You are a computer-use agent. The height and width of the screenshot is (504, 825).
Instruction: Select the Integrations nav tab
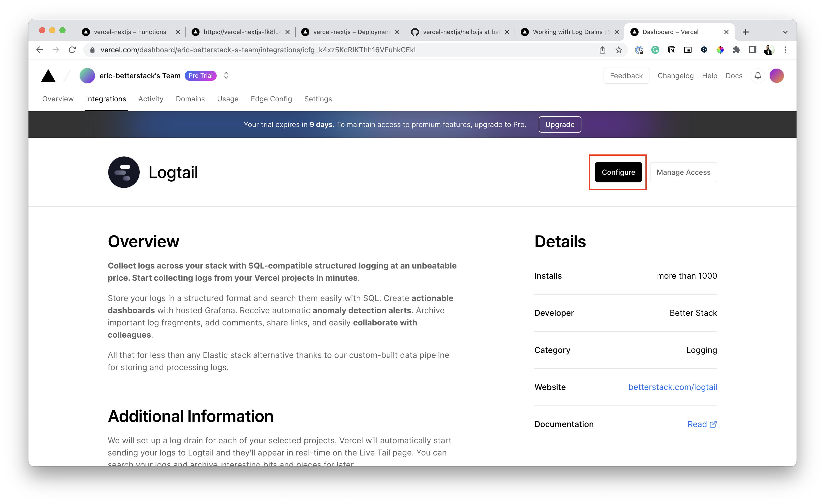tap(106, 99)
